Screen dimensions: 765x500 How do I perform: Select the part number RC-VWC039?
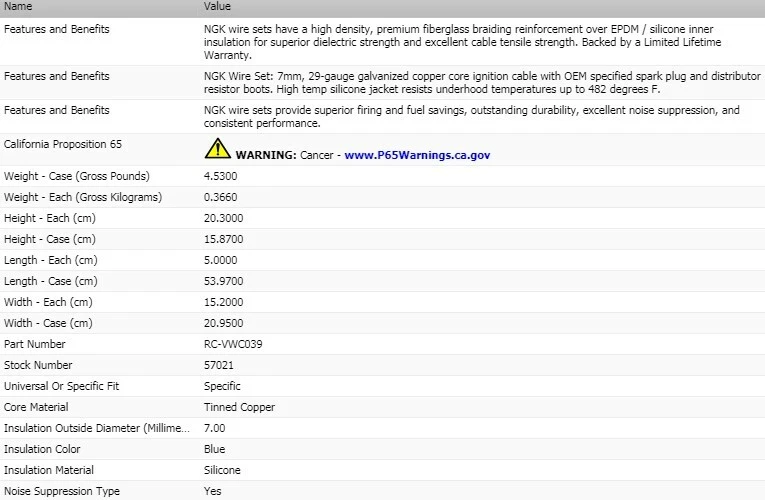click(x=233, y=344)
